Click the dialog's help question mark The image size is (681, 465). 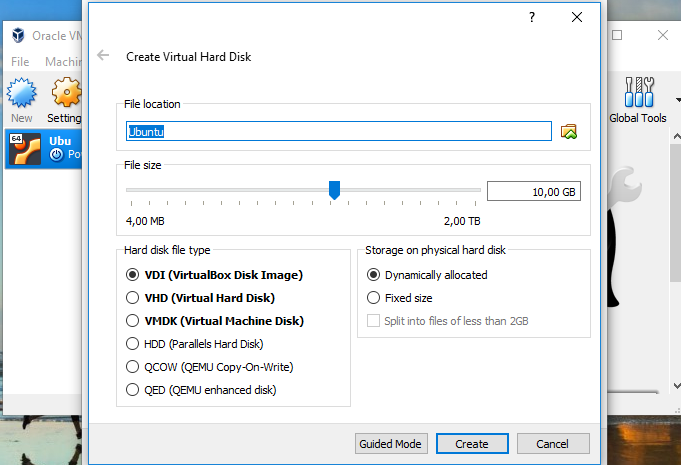(532, 17)
